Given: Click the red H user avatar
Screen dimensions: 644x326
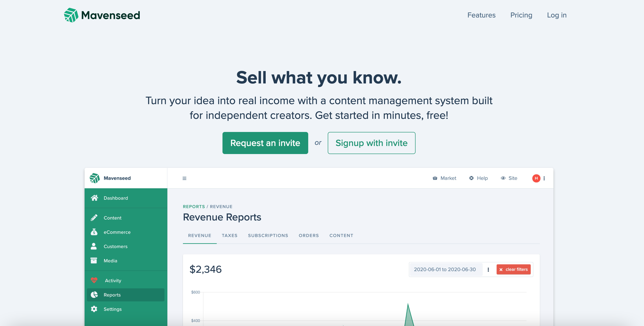Looking at the screenshot, I should pos(536,178).
